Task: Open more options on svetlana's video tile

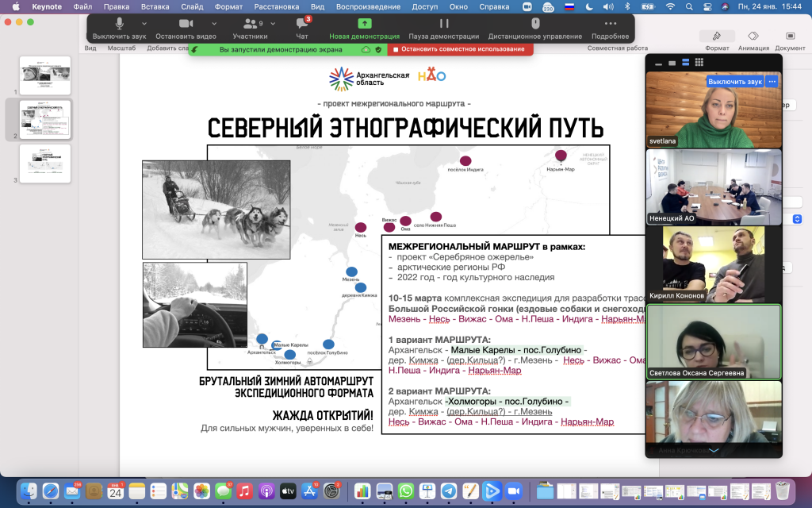Action: (772, 81)
